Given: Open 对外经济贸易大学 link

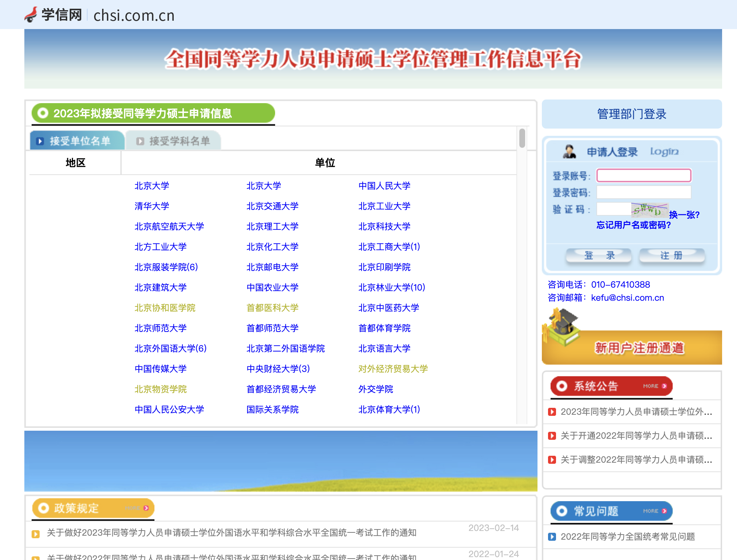Looking at the screenshot, I should [393, 369].
